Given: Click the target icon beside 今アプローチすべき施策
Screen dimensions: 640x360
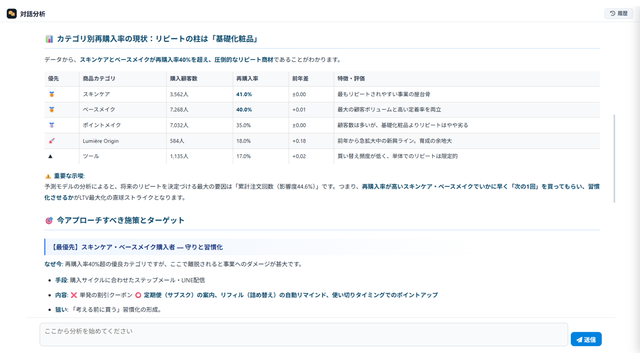Looking at the screenshot, I should tap(49, 220).
